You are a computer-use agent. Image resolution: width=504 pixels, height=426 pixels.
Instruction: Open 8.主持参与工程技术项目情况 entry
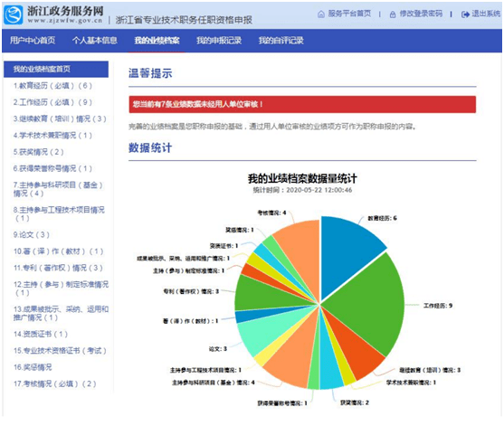point(59,214)
